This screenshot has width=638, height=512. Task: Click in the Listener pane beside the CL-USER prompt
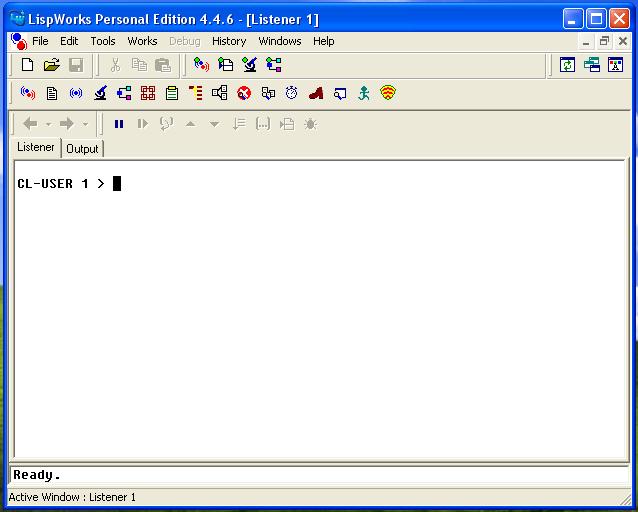319,309
